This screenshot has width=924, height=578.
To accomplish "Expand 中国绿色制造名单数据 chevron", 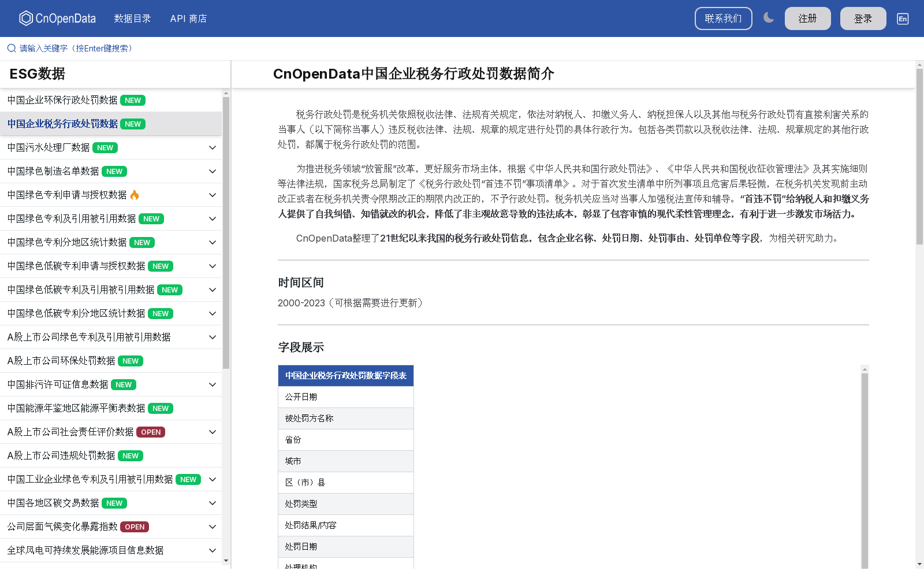I will point(212,171).
